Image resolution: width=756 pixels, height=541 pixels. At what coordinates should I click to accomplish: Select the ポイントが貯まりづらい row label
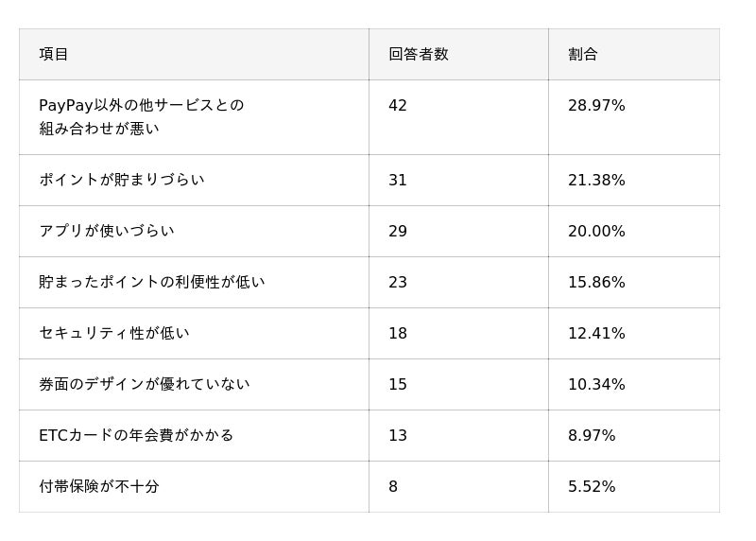[121, 180]
